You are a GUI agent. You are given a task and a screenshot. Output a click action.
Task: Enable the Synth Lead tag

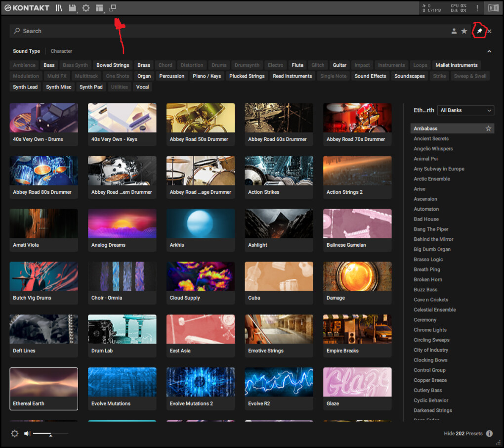click(x=25, y=87)
